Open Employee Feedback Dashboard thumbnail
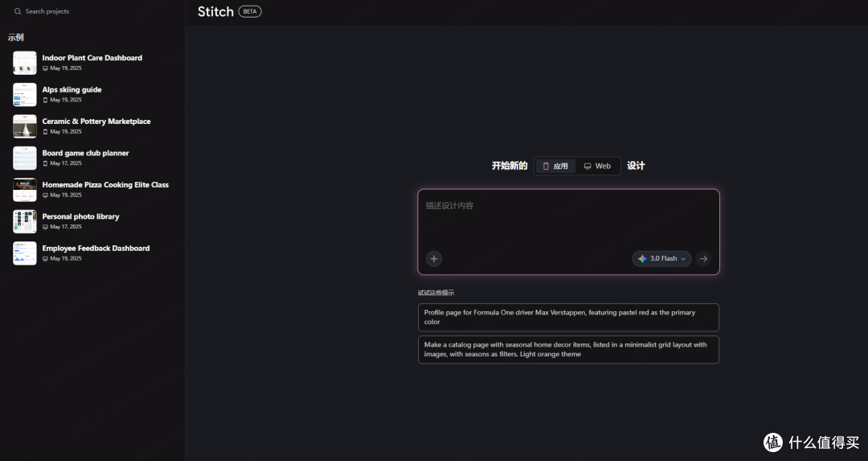Viewport: 868px width, 461px height. 25,253
